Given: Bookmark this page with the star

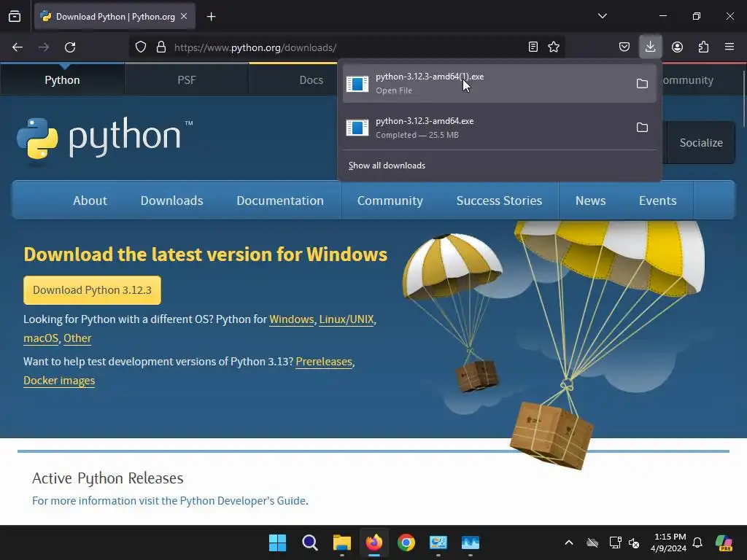Looking at the screenshot, I should [554, 47].
